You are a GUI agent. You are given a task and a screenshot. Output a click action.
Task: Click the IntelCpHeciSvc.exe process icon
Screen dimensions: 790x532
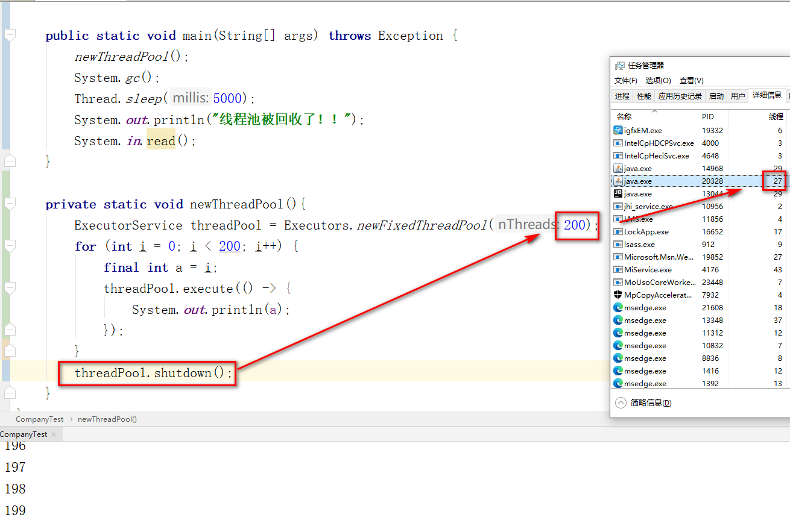618,155
